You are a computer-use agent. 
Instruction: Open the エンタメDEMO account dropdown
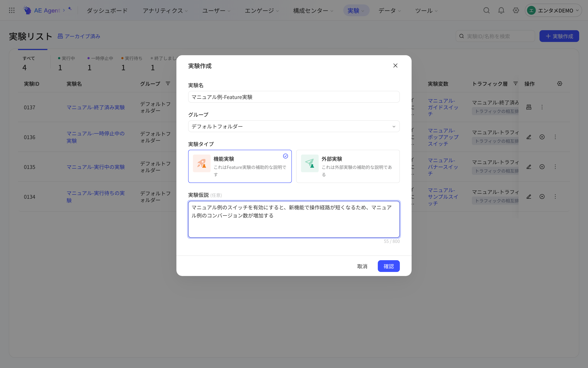(x=553, y=10)
